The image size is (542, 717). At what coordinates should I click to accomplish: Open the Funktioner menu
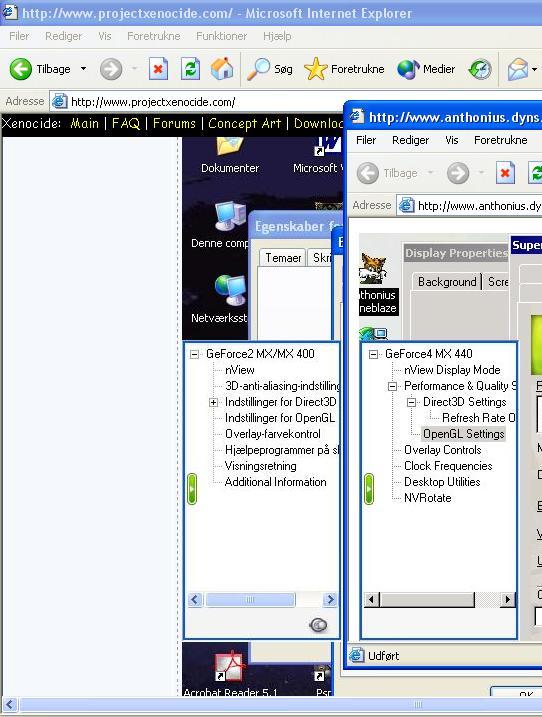(221, 36)
